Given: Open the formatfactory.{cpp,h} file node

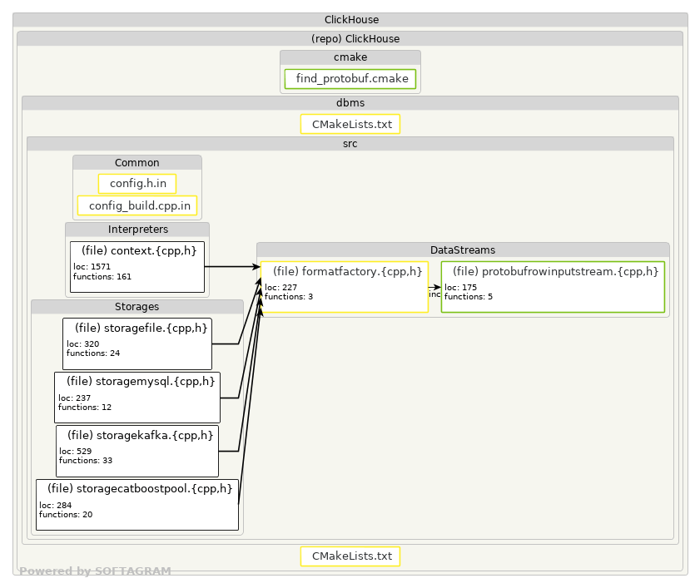Looking at the screenshot, I should point(345,287).
